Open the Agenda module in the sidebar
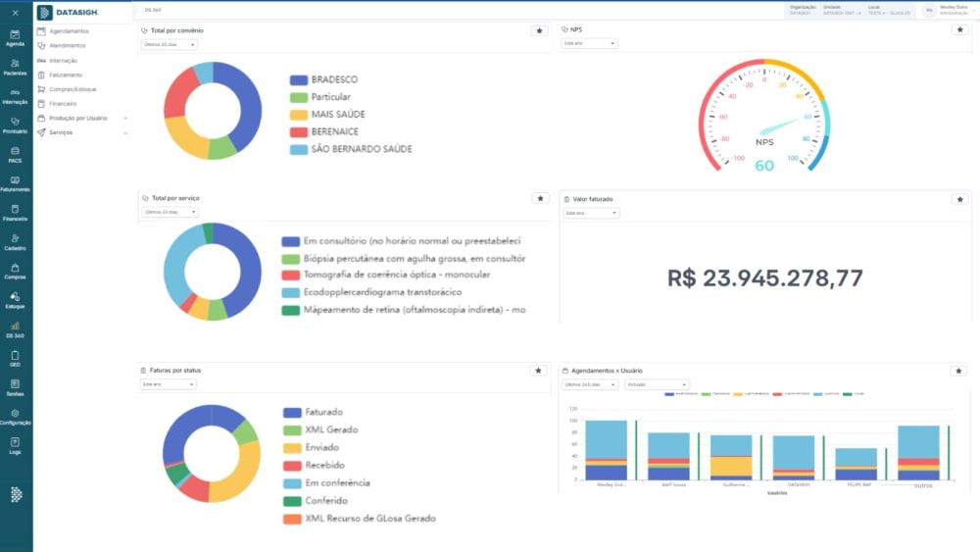980x552 pixels. pyautogui.click(x=15, y=38)
